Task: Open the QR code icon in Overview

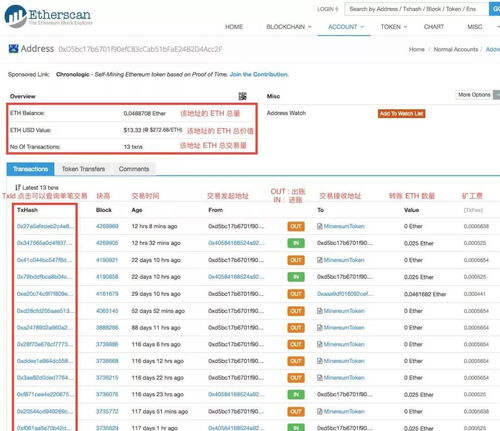Action: (x=243, y=96)
